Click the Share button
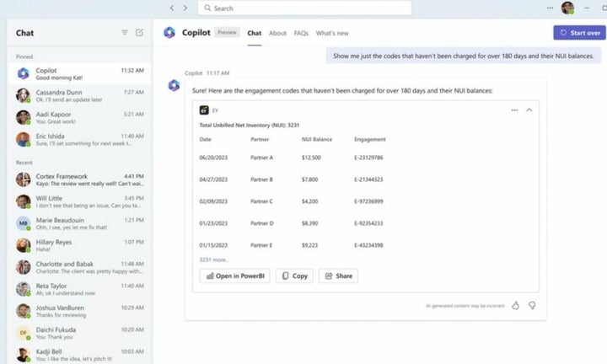The height and width of the screenshot is (364, 607). (x=338, y=276)
